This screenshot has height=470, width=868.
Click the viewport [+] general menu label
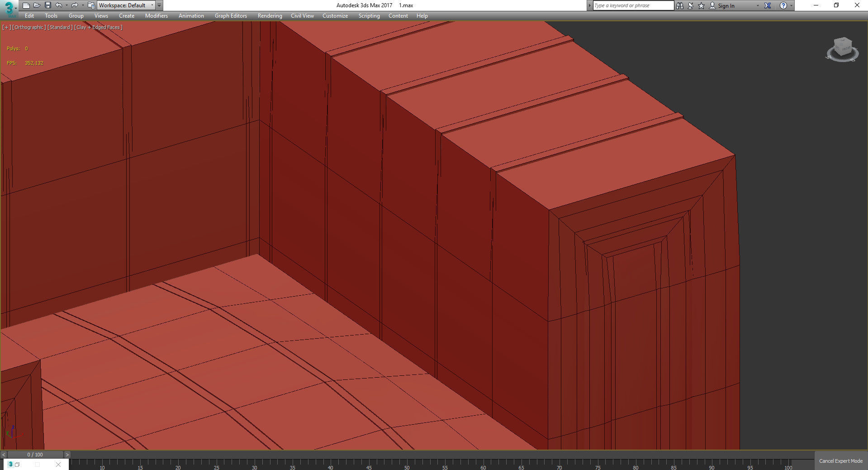pyautogui.click(x=6, y=27)
